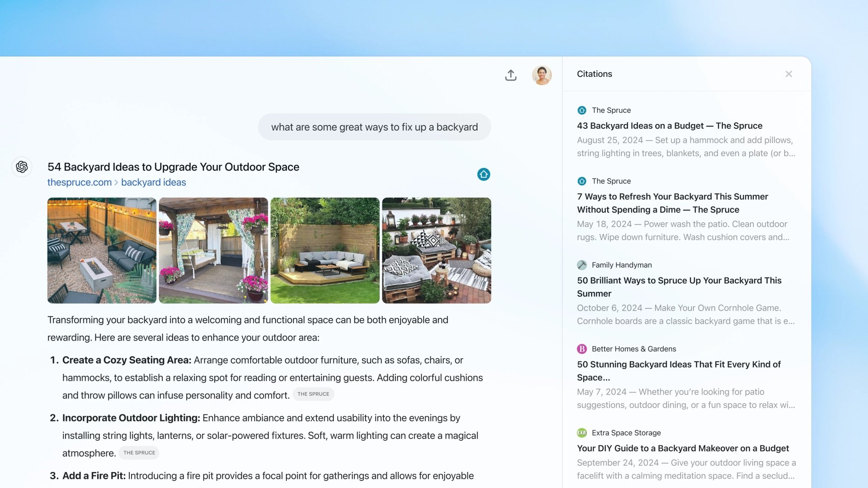868x488 pixels.
Task: Click Family Handyman favicon in citations
Action: click(581, 265)
